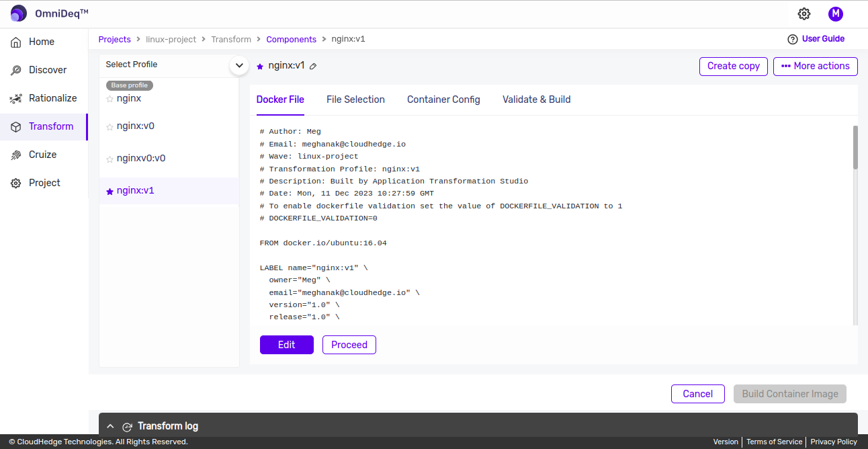Toggle filled star for nginx:v1 profile
868x449 pixels.
click(x=110, y=191)
